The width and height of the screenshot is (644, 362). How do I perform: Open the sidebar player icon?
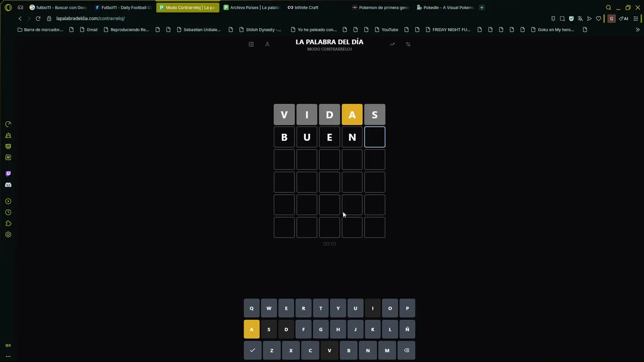tap(8, 201)
